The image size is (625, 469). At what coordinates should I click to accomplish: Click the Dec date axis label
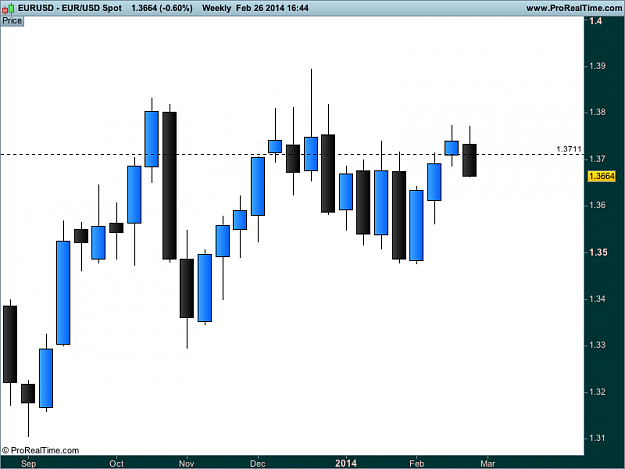[x=257, y=463]
